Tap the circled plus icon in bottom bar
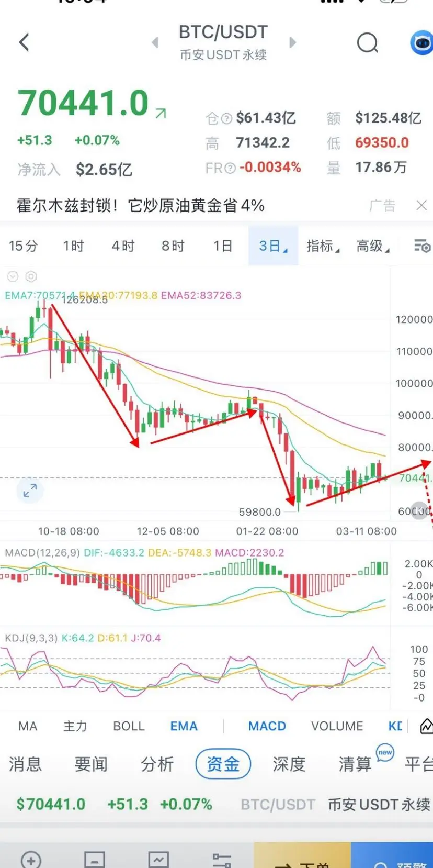 [31, 860]
